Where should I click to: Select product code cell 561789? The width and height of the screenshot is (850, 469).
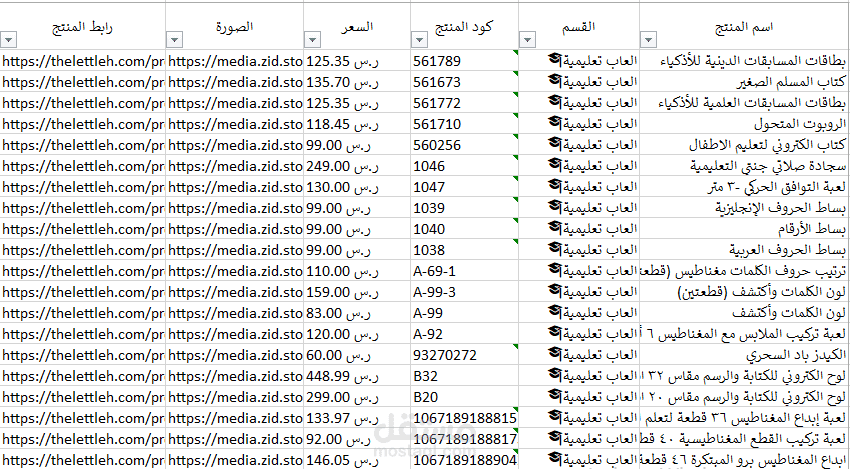(x=465, y=61)
